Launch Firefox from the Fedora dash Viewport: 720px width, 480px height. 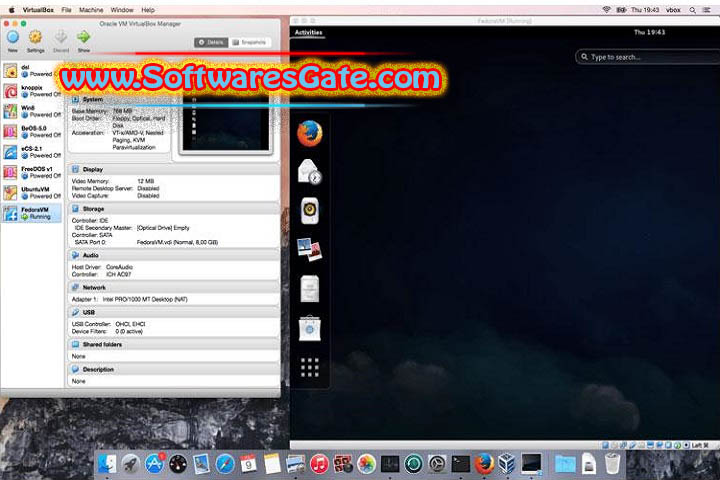pos(309,133)
